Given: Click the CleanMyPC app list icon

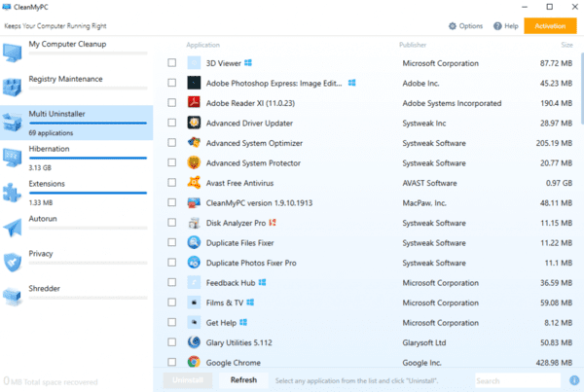Looking at the screenshot, I should [x=194, y=202].
